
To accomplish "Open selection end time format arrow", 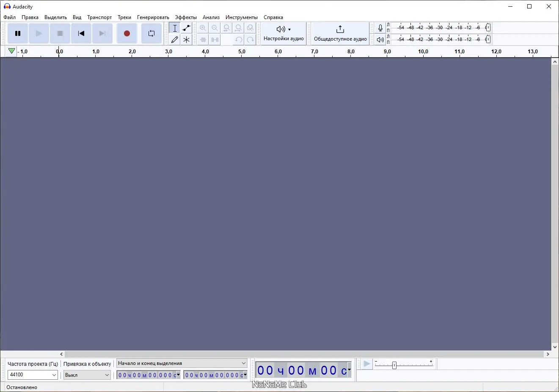I will (245, 375).
